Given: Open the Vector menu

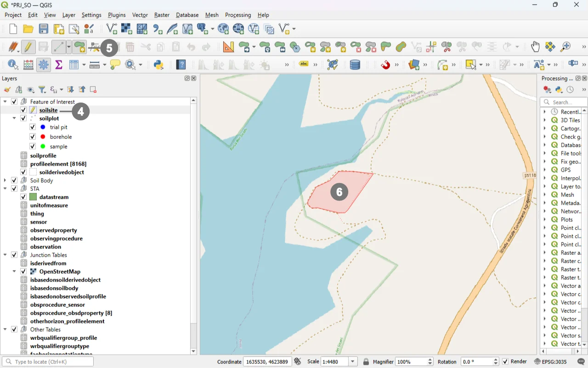Looking at the screenshot, I should coord(140,15).
